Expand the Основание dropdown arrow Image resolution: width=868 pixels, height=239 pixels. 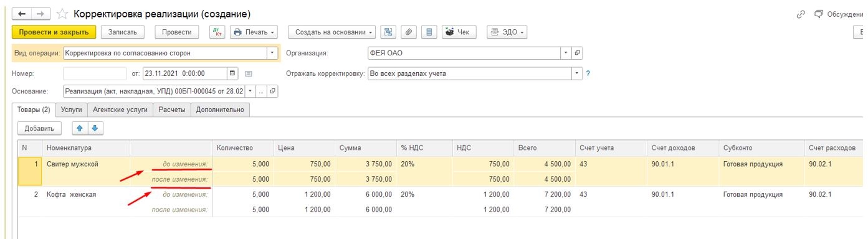click(x=250, y=91)
